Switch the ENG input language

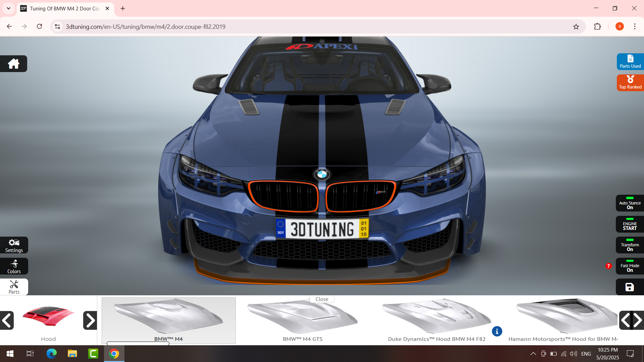pos(586,354)
